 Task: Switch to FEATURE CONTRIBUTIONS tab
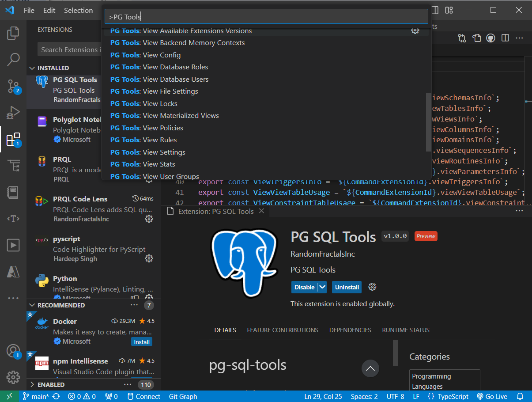(x=283, y=330)
